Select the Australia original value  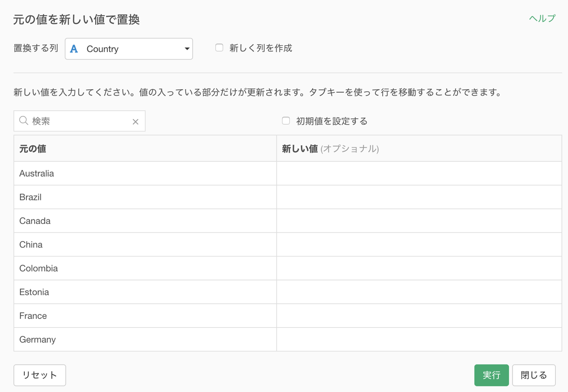pos(145,174)
